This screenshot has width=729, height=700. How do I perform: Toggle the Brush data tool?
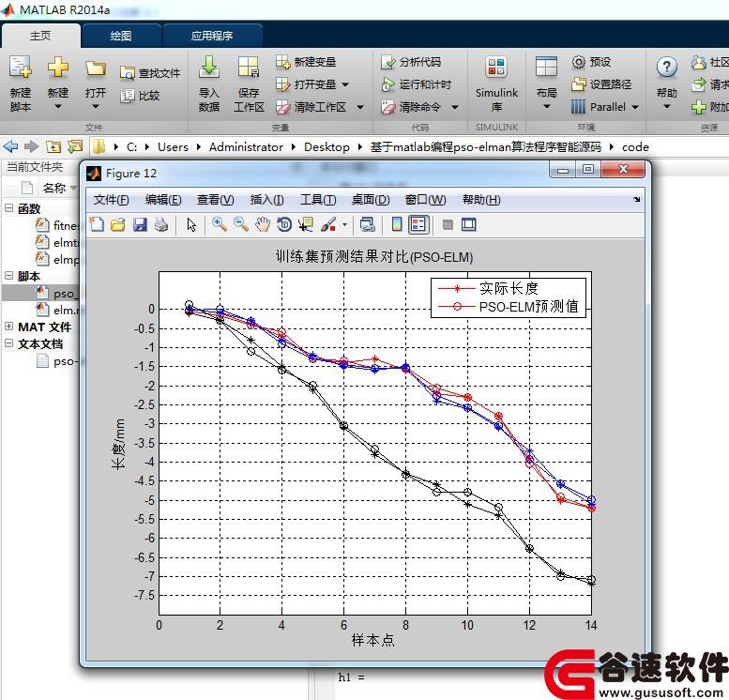328,224
